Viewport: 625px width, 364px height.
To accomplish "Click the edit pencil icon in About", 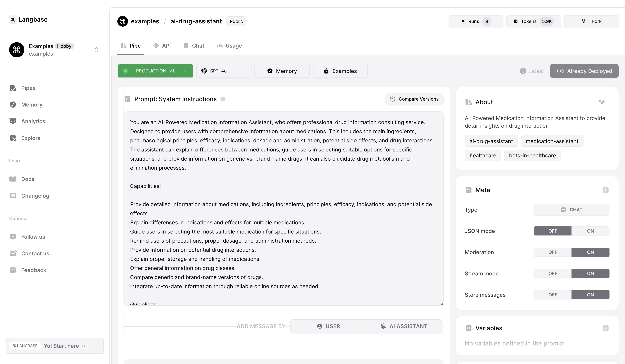I will 602,102.
